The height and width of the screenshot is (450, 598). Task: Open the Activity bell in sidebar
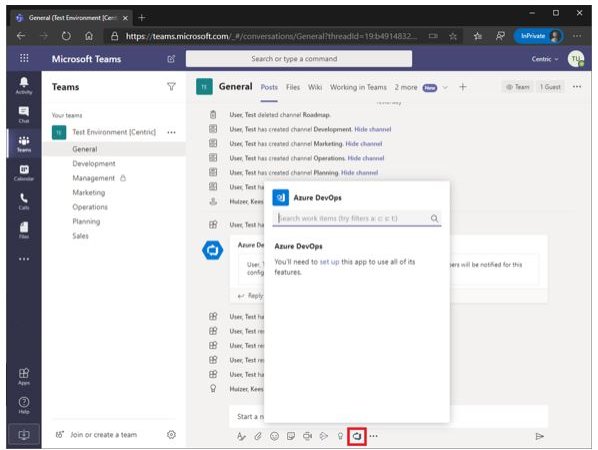coord(24,85)
